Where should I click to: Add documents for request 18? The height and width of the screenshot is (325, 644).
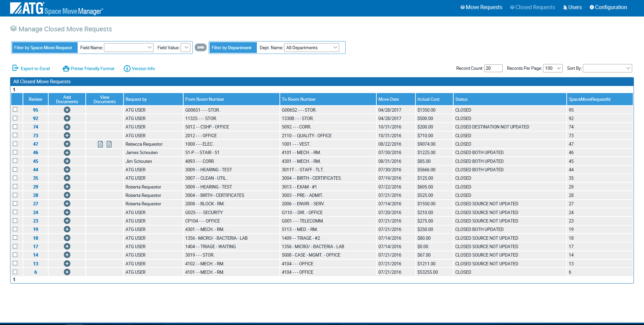pos(67,238)
